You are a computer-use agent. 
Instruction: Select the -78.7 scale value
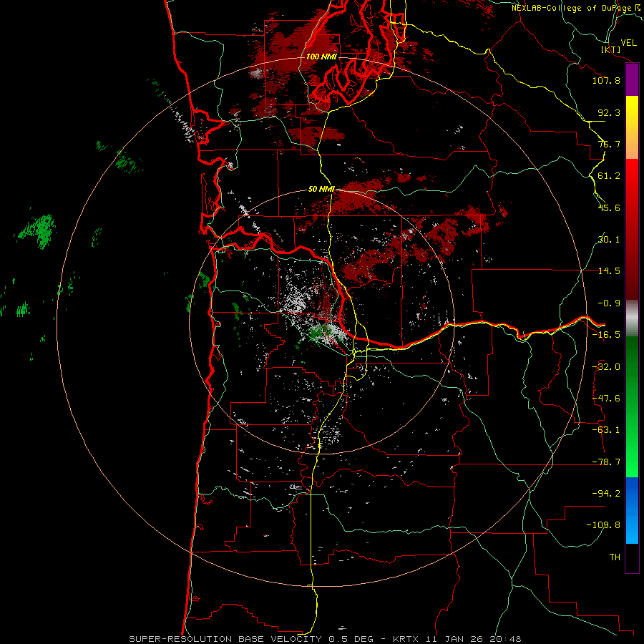606,462
